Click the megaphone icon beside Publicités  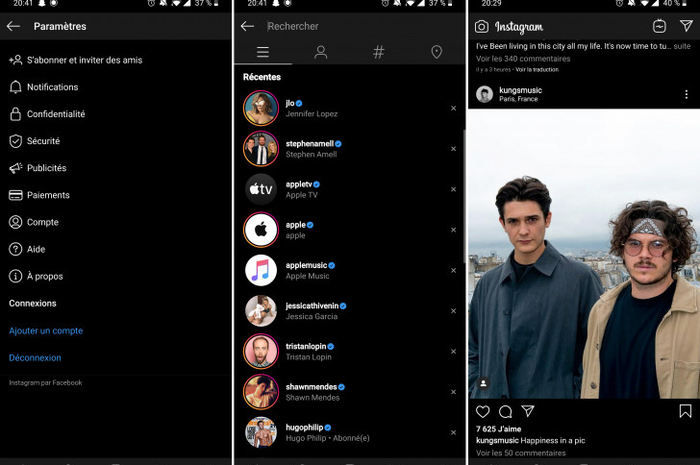(16, 168)
